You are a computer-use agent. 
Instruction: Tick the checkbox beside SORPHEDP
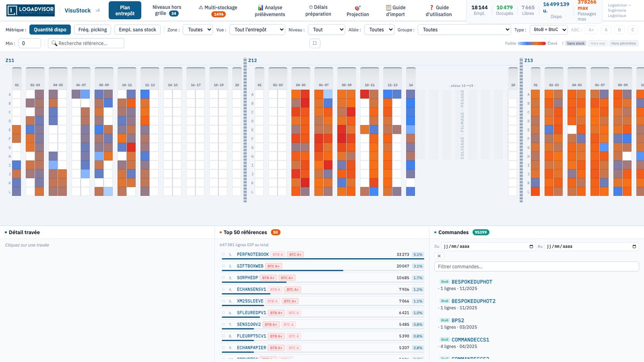click(x=224, y=278)
